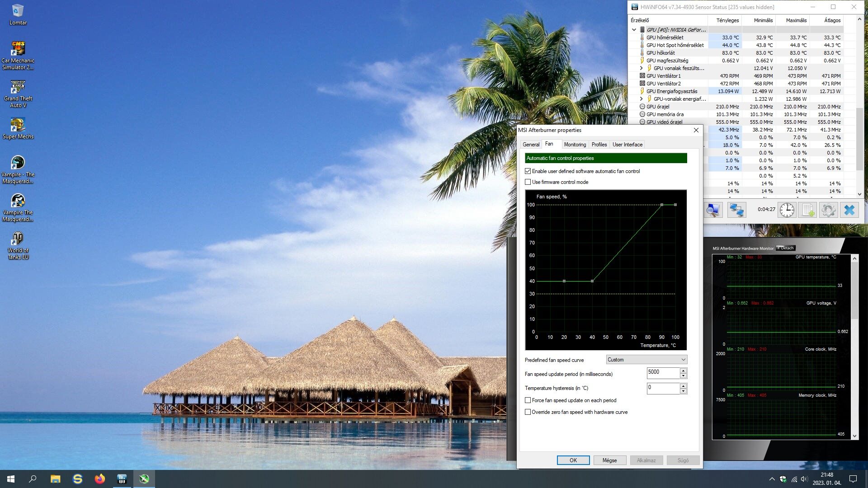The image size is (868, 488).
Task: Click the taskbar search magnifier
Action: pyautogui.click(x=33, y=479)
